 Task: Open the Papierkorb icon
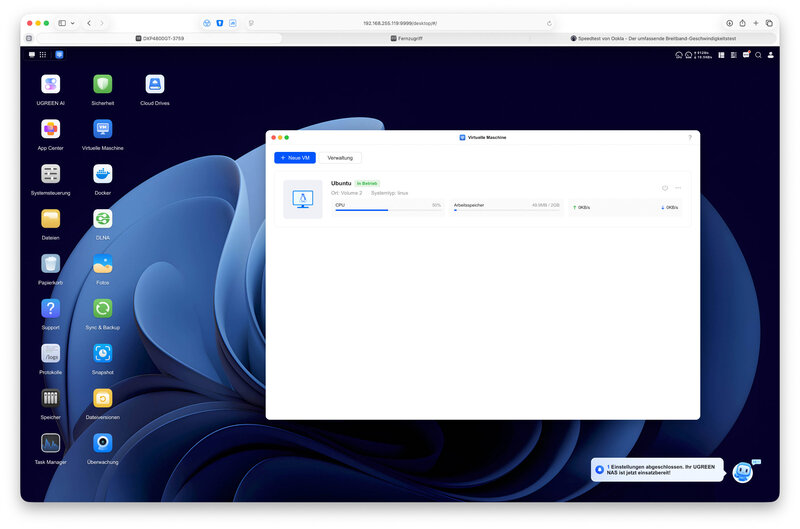click(51, 264)
